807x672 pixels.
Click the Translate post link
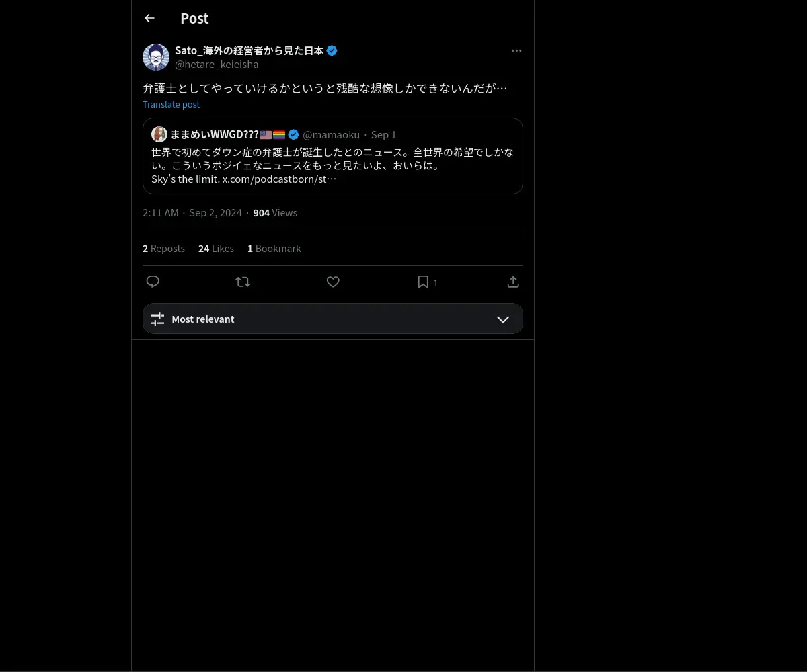[x=171, y=104]
